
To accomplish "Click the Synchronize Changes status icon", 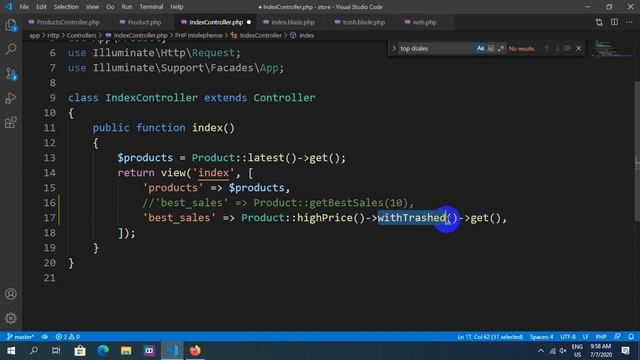I will [45, 337].
